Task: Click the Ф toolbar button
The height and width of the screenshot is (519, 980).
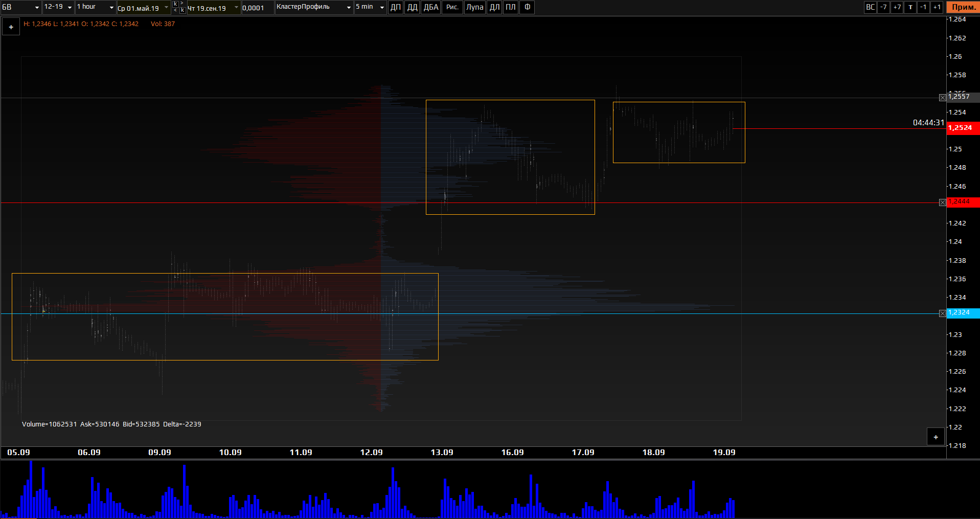Action: tap(527, 7)
